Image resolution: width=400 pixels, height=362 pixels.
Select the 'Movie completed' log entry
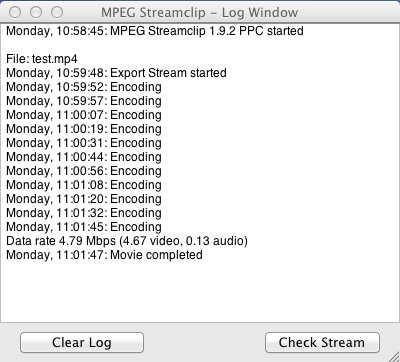coord(104,255)
